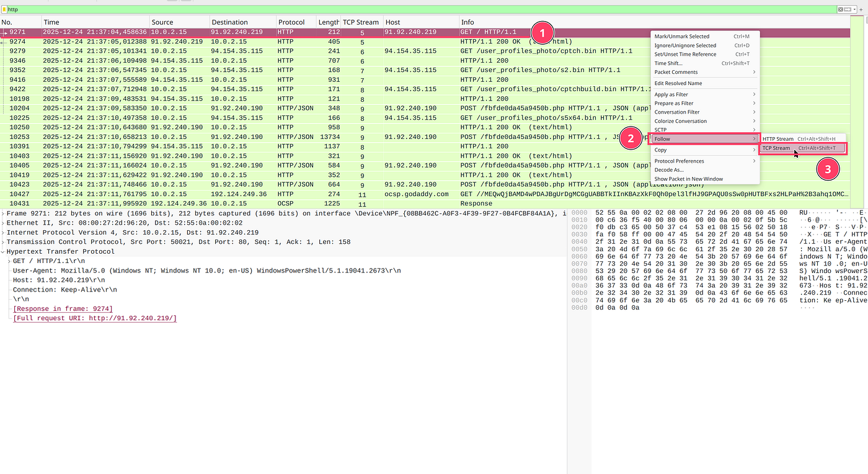Select the User-Agent header line
The width and height of the screenshot is (868, 474).
(x=207, y=271)
